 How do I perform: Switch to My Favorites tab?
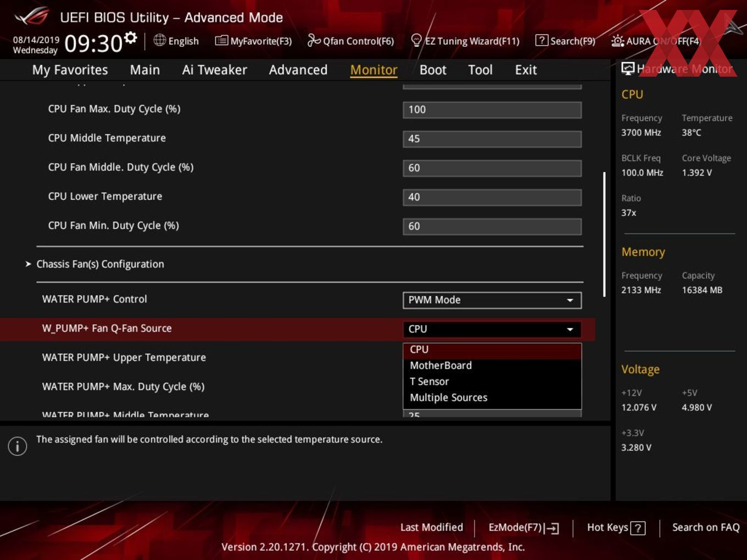tap(70, 70)
